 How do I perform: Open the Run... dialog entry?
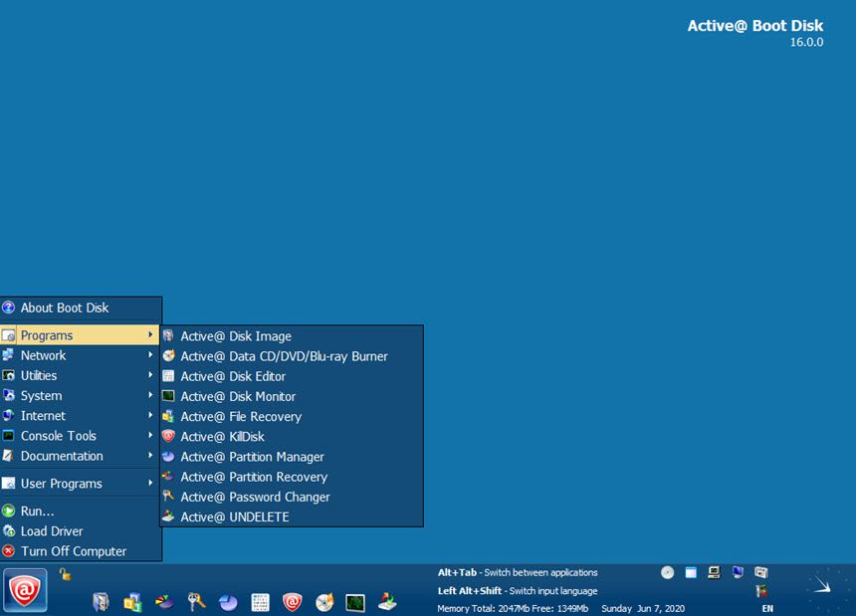pyautogui.click(x=81, y=512)
